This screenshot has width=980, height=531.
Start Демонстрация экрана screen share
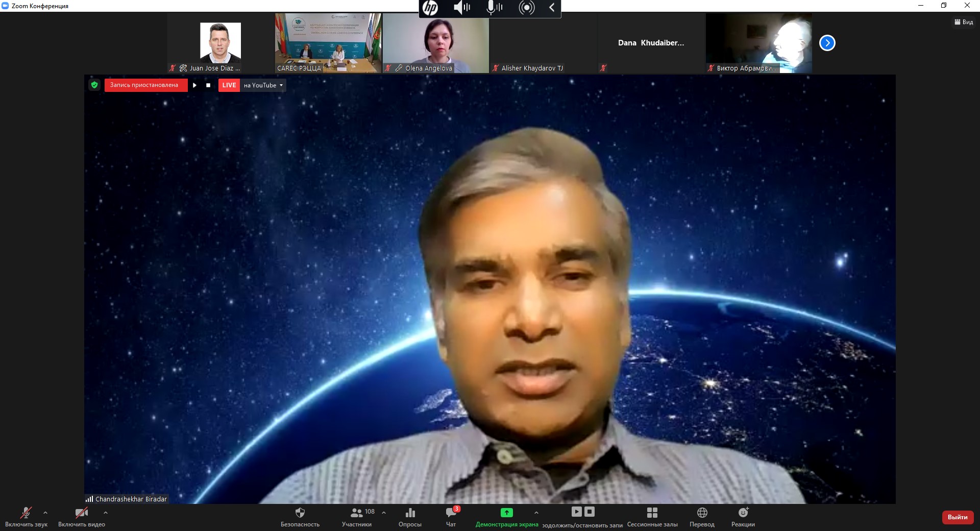pyautogui.click(x=507, y=517)
